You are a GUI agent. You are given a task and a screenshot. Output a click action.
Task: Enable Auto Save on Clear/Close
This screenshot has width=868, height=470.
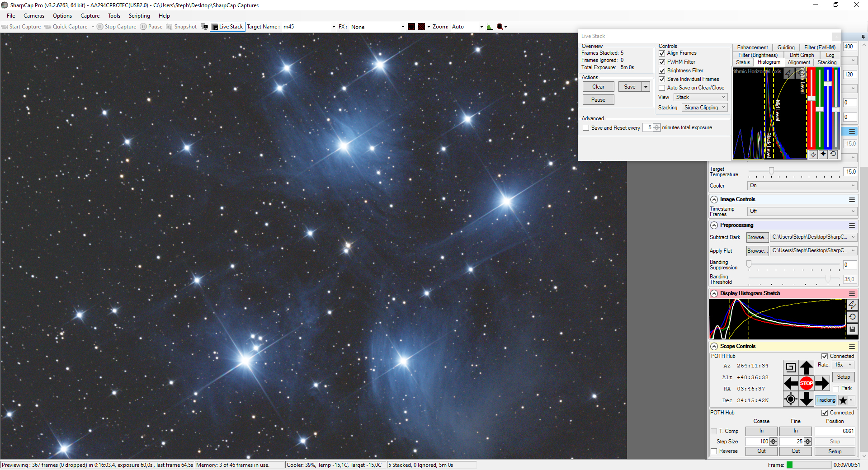[x=662, y=88]
